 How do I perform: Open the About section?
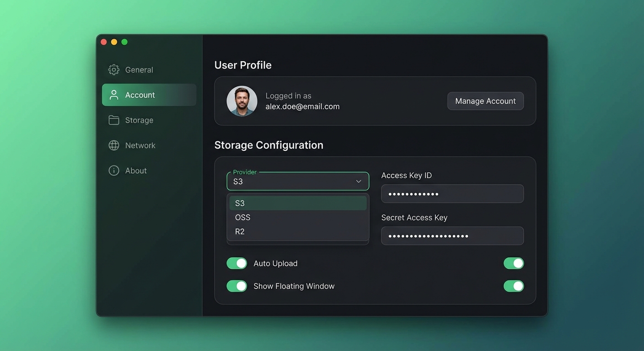(136, 170)
